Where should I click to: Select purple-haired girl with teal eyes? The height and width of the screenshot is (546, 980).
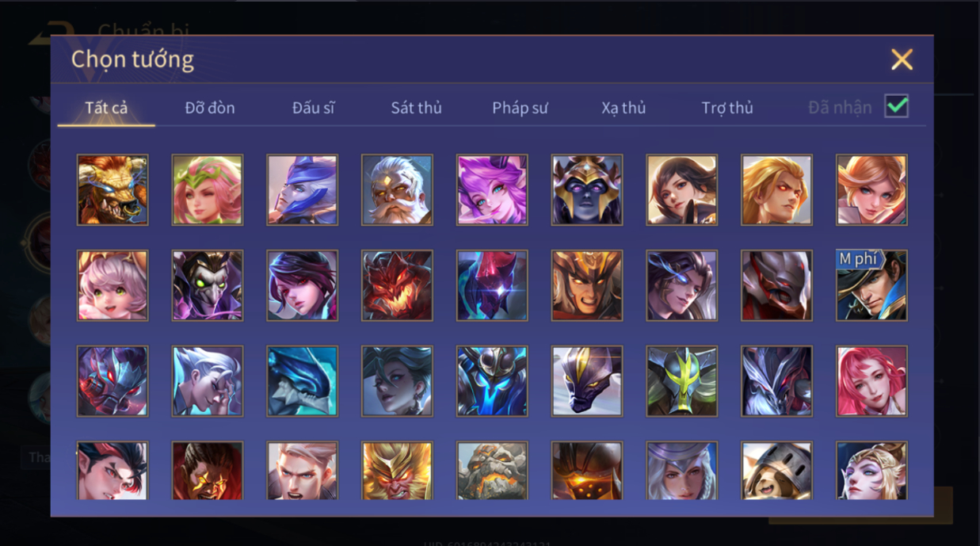(492, 190)
